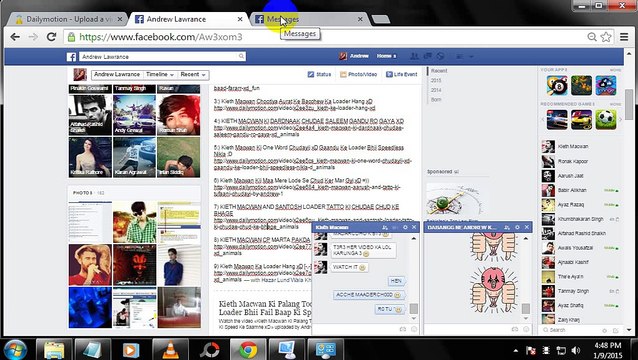The width and height of the screenshot is (638, 360).
Task: Click the Chrome address bar URL
Action: tap(161, 37)
